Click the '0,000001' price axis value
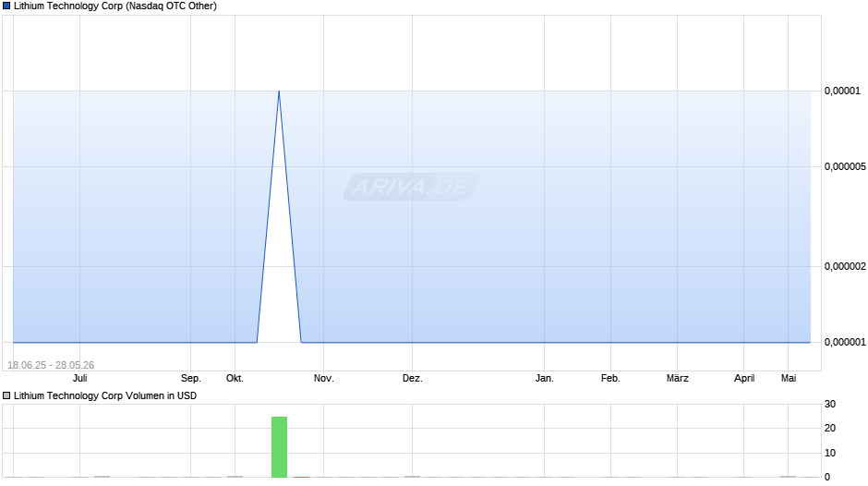 point(845,343)
